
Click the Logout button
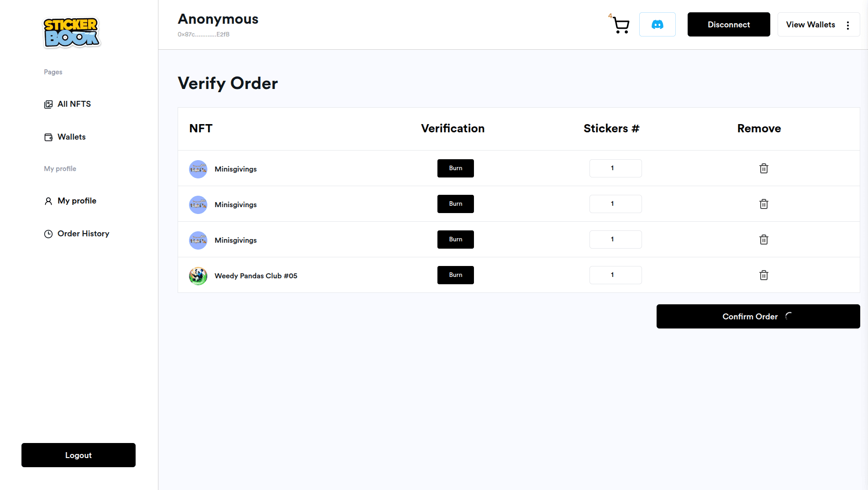79,455
